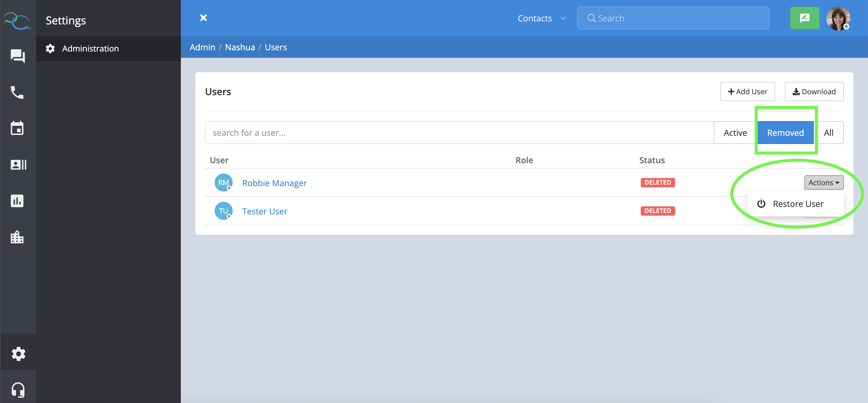Screen dimensions: 868x403
Task: Click the Administration gear icon
Action: (50, 48)
